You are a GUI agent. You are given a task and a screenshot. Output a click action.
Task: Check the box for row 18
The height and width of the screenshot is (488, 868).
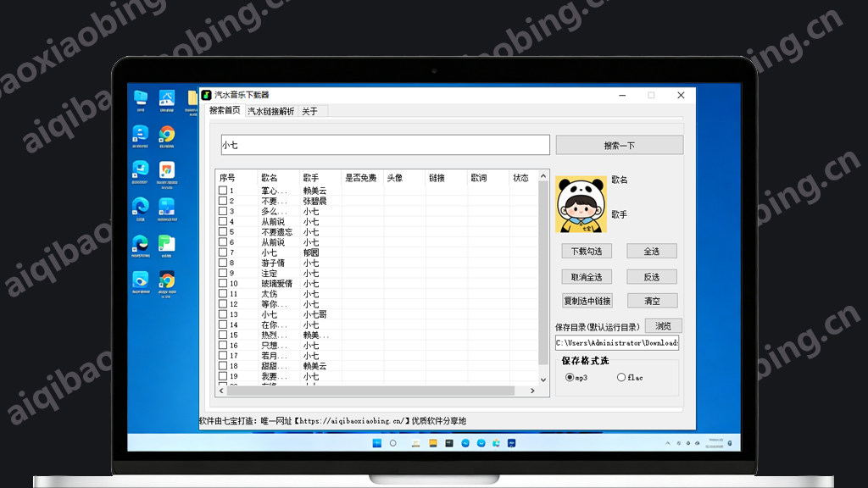[x=223, y=366]
